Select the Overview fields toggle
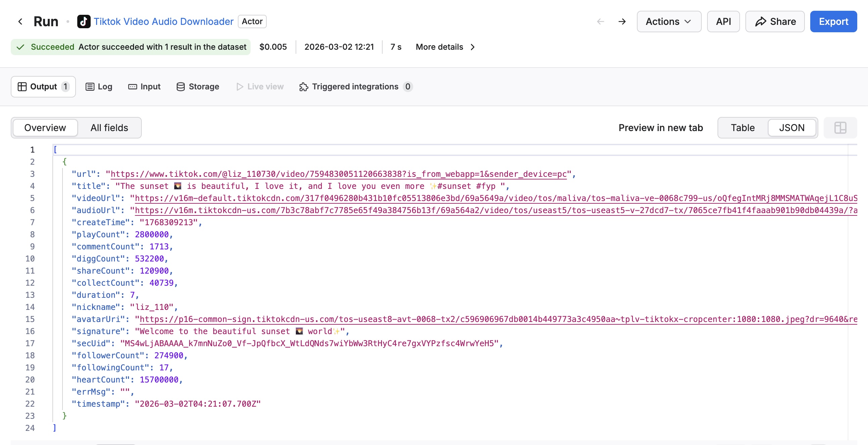 [x=45, y=128]
